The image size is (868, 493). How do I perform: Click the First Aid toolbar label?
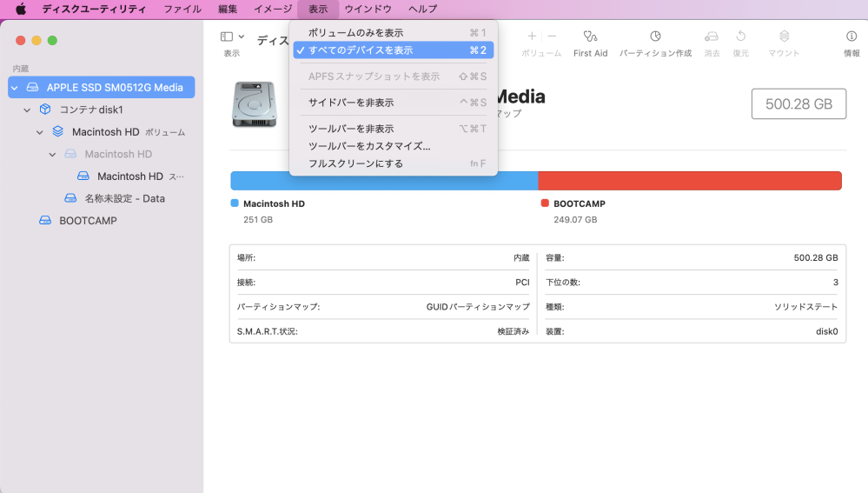pyautogui.click(x=590, y=53)
